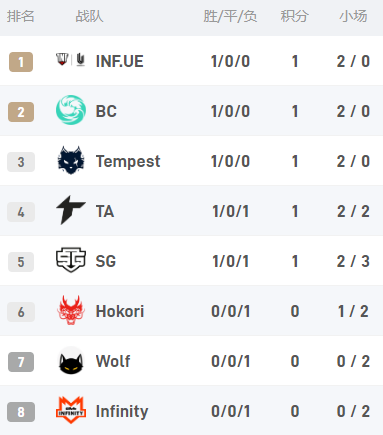
Task: Click the rank 8 gray badge
Action: click(x=21, y=412)
